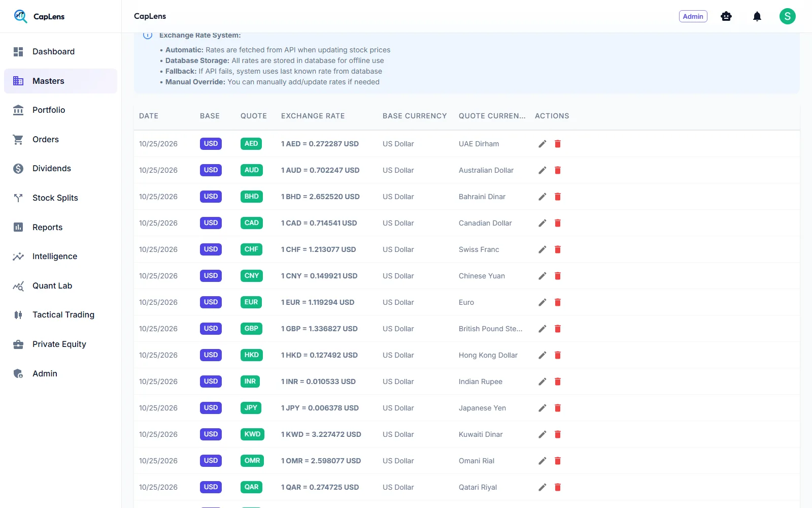
Task: Select Quant Lab in the sidebar
Action: click(60, 285)
